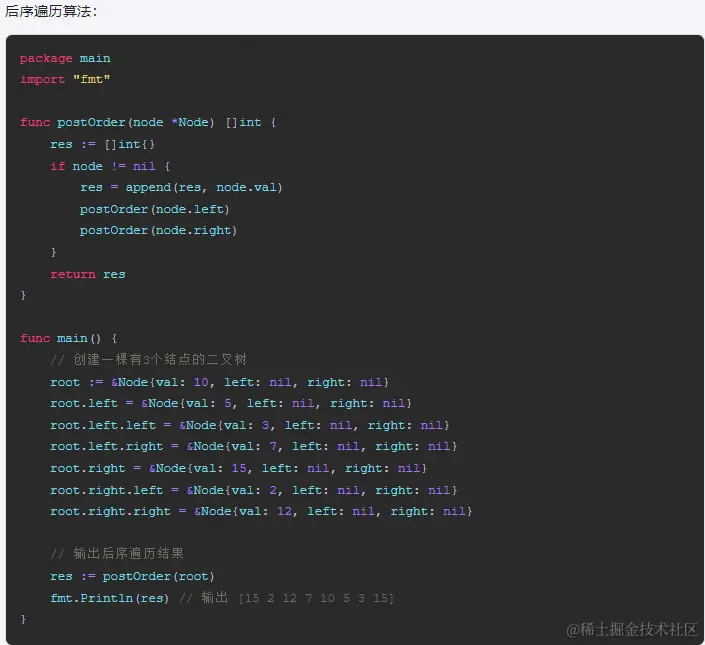Viewport: 705px width, 645px height.
Task: Click the 'postOrder(node.left)' call line
Action: tap(155, 209)
